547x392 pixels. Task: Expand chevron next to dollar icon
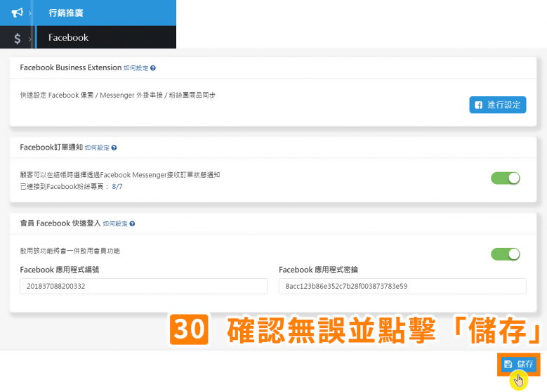coord(29,39)
